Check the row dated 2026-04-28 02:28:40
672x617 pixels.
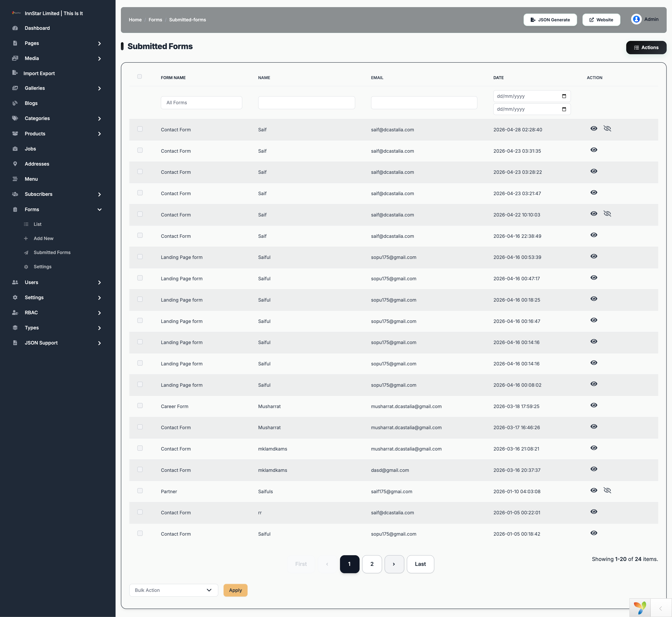(140, 129)
